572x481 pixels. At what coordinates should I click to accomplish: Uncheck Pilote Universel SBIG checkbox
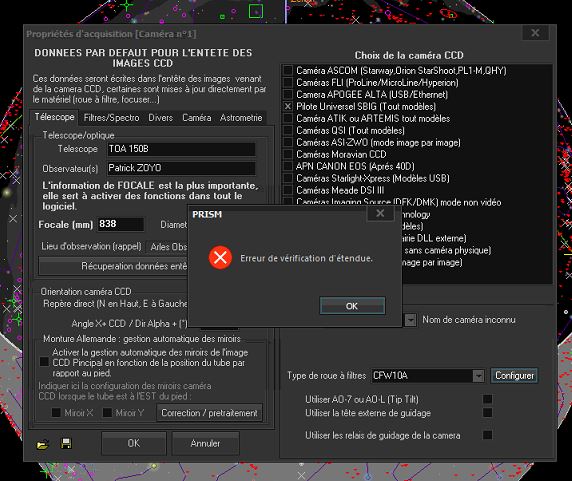point(288,106)
